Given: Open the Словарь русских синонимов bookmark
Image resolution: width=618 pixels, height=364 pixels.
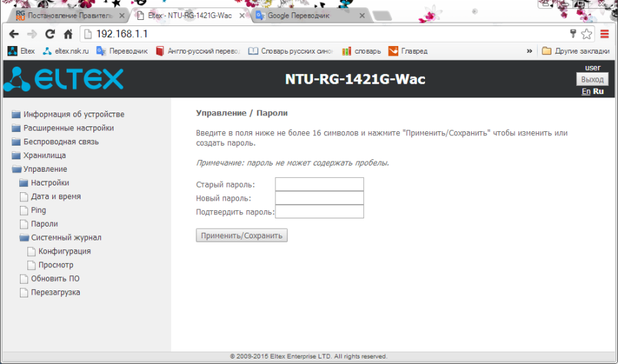Looking at the screenshot, I should click(x=291, y=51).
